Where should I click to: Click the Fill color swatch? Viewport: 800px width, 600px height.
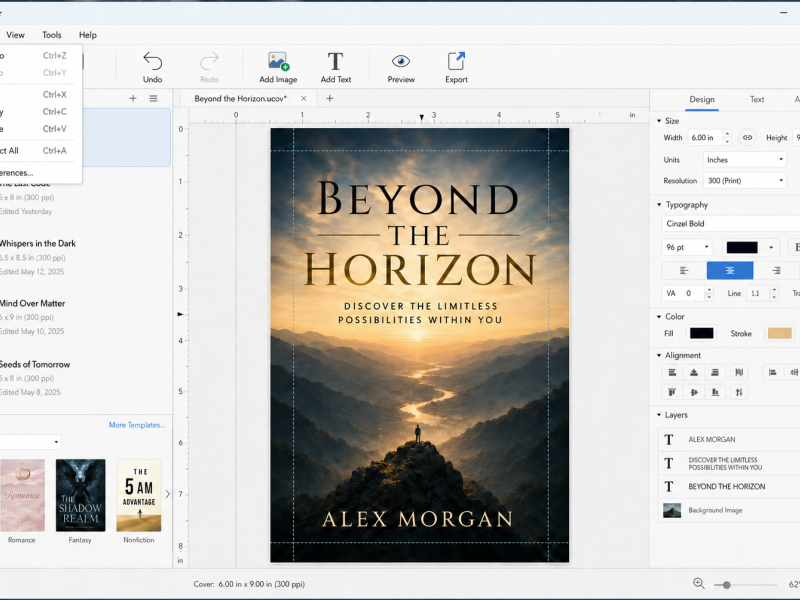coord(702,333)
